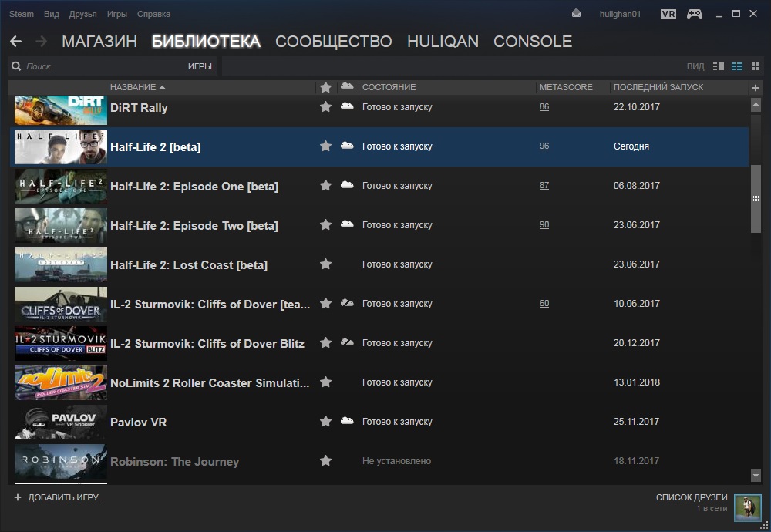Toggle favorite star for Robinson: The Journey

(x=325, y=461)
